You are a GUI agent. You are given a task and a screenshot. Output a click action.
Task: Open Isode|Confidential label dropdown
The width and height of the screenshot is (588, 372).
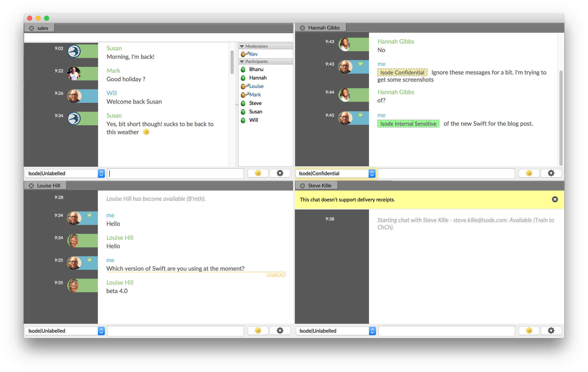(336, 174)
